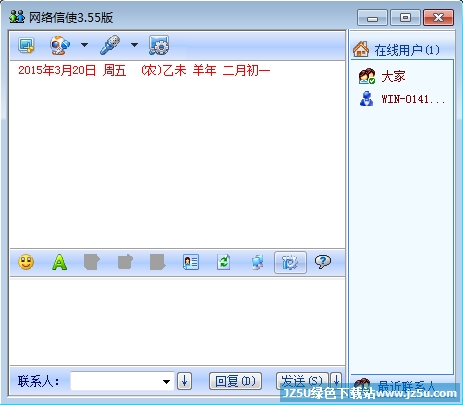Screen dimensions: 463x405
Task: Click inside the message input text area
Action: pos(177,321)
